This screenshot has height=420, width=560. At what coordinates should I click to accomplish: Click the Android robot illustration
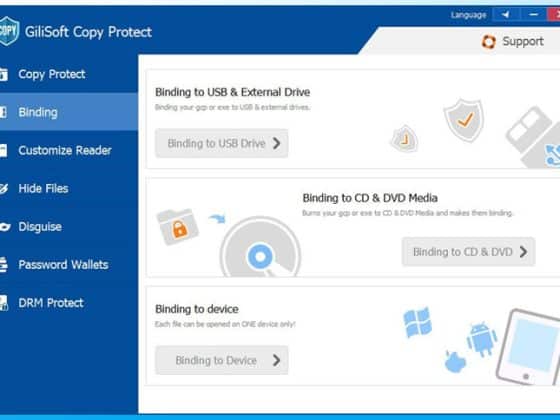pyautogui.click(x=482, y=339)
